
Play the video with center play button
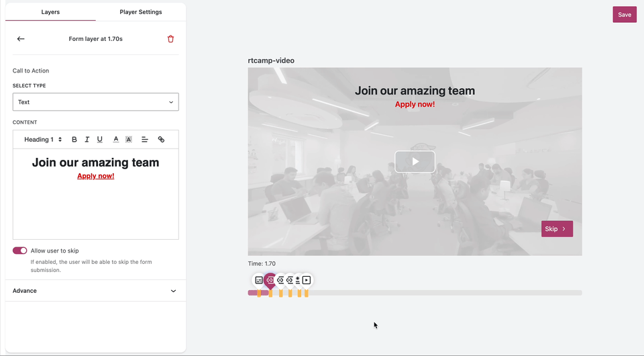click(415, 162)
